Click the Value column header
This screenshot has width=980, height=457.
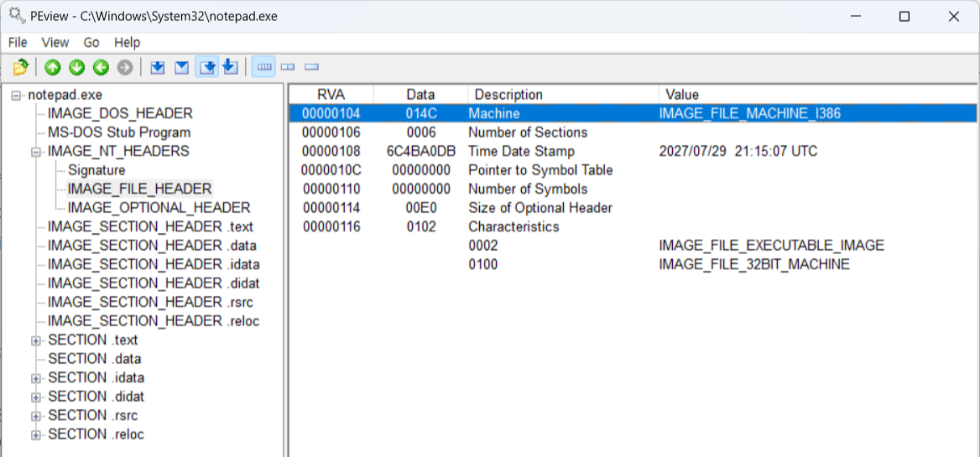pyautogui.click(x=817, y=94)
